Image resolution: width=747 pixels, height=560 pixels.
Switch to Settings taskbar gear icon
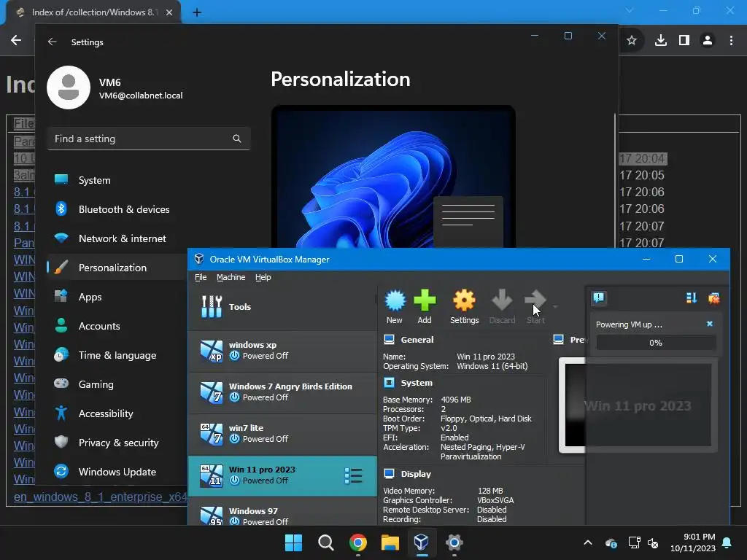(x=454, y=542)
